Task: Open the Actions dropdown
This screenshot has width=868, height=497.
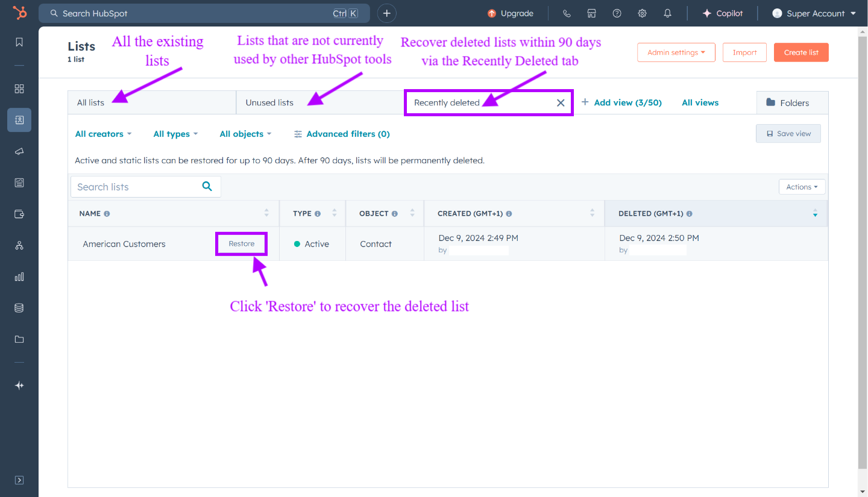Action: point(802,187)
